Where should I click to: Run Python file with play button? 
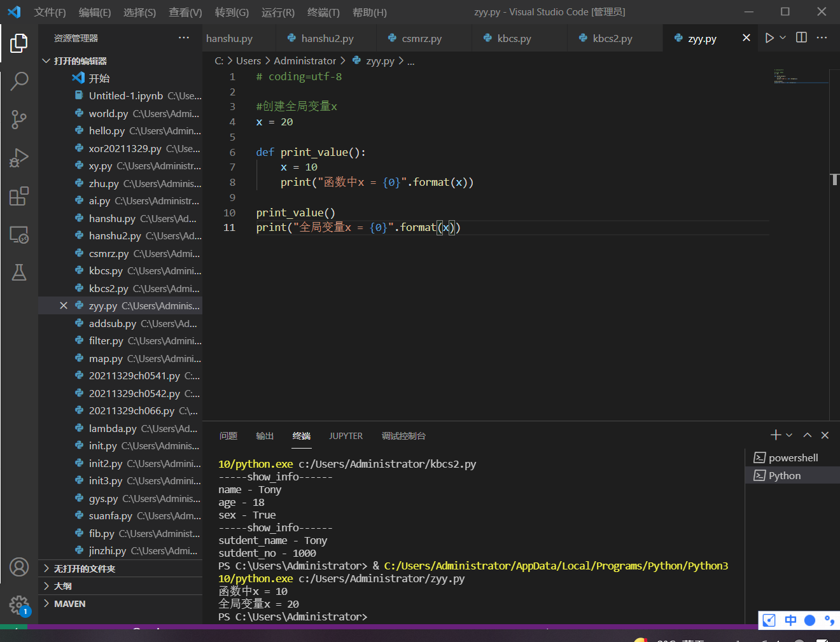(769, 38)
